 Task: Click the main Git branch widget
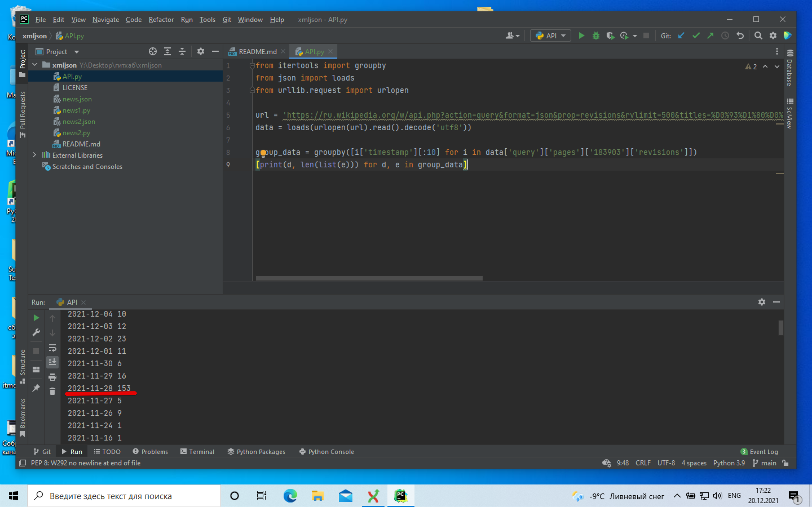tap(765, 463)
